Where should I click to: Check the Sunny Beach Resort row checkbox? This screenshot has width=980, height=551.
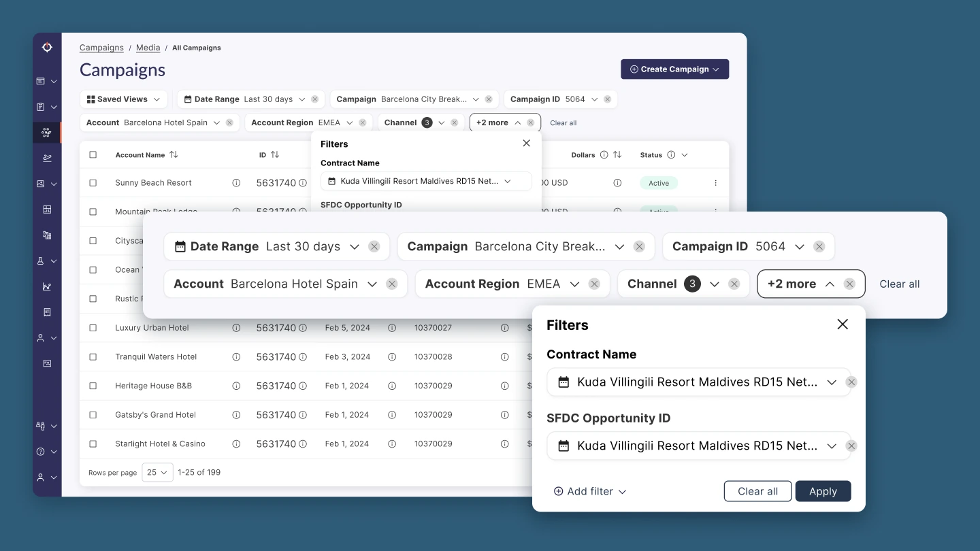pyautogui.click(x=93, y=183)
